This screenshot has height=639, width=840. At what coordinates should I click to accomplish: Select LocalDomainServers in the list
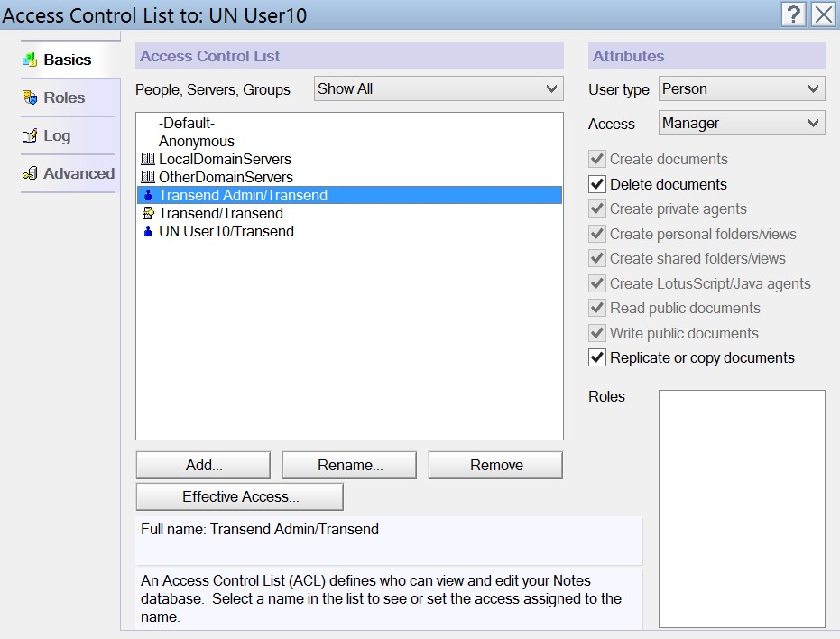(x=349, y=159)
